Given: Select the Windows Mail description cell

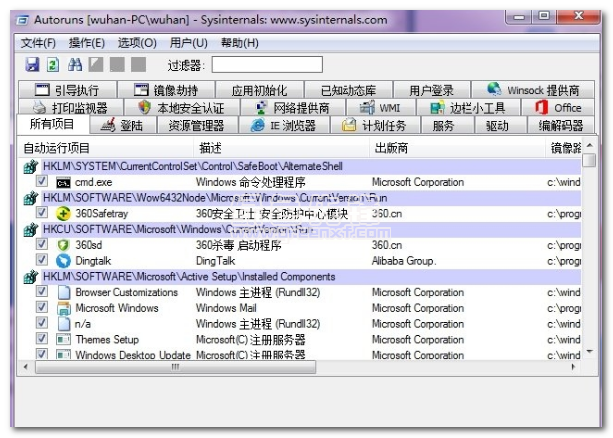Looking at the screenshot, I should pos(226,308).
